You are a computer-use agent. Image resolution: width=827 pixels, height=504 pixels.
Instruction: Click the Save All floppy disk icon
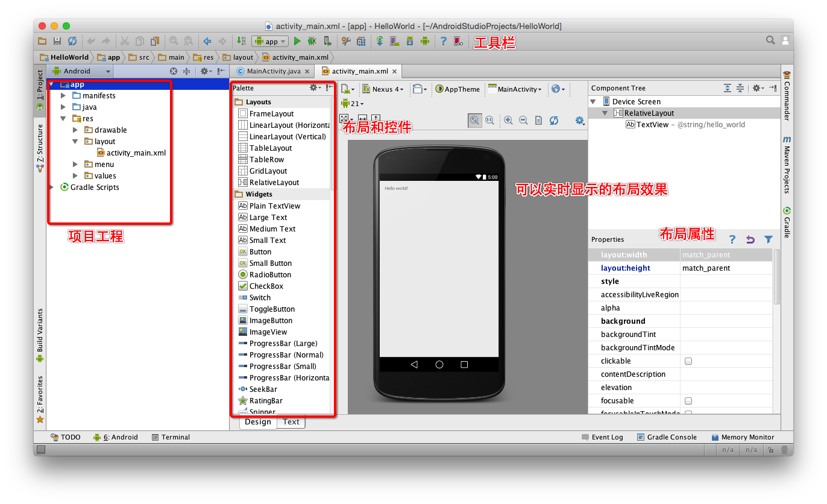57,41
